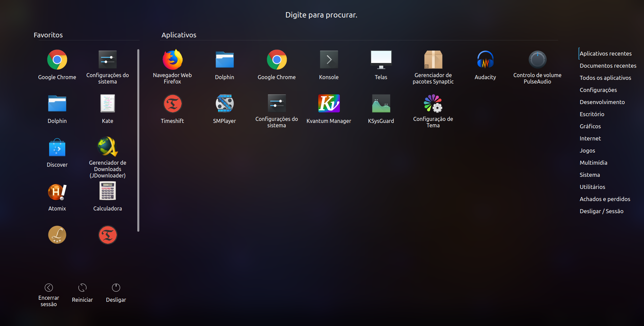The width and height of the screenshot is (644, 326).
Task: Open Controlo de volume PulseAudio
Action: click(537, 67)
